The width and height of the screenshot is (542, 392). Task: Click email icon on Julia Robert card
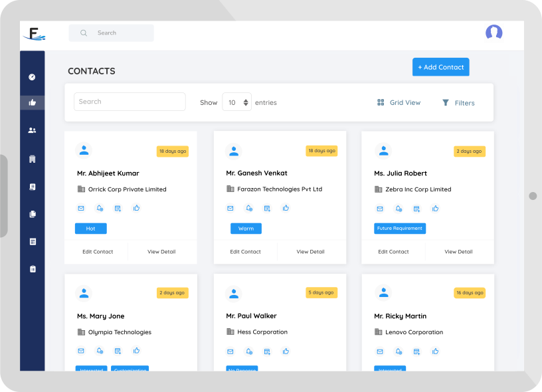tap(380, 209)
